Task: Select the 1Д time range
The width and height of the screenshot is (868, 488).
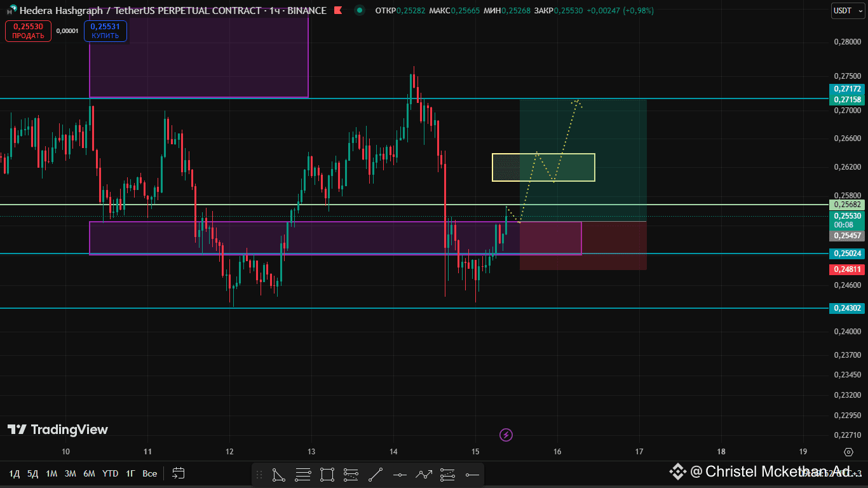Action: coord(15,473)
